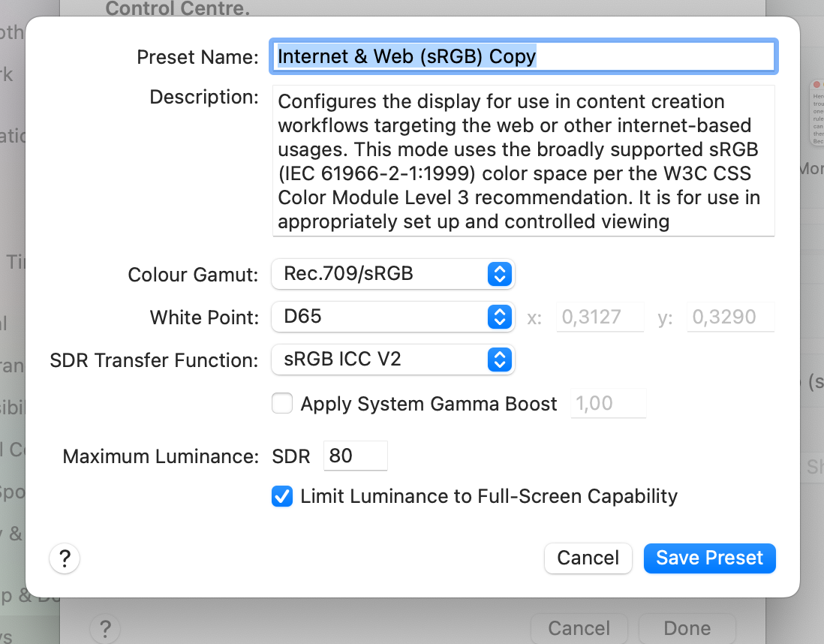824x644 pixels.
Task: Click the SDR Transfer Function arrows icon
Action: [499, 360]
